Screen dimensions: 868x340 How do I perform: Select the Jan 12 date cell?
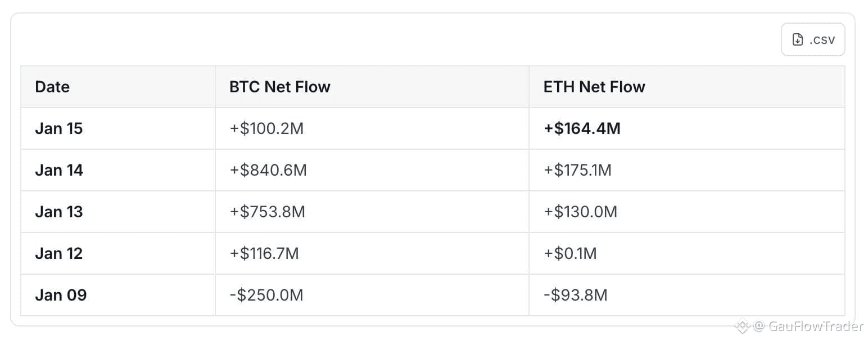tap(58, 253)
